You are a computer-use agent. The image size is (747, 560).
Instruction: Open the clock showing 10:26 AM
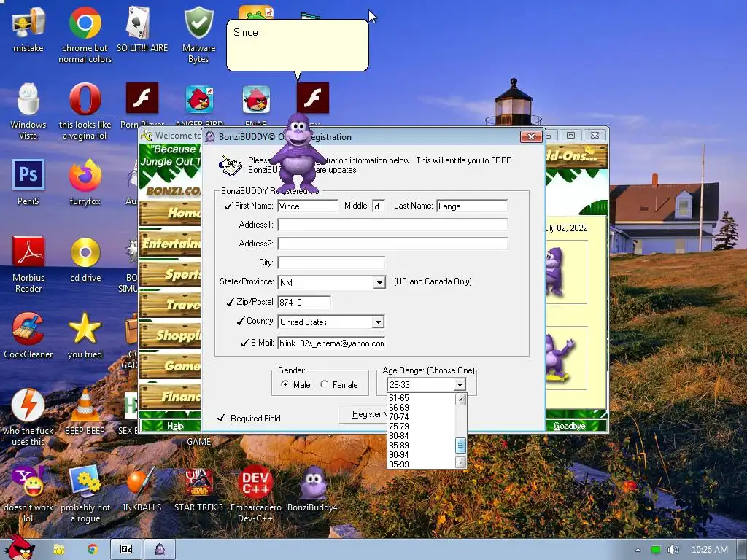click(709, 550)
